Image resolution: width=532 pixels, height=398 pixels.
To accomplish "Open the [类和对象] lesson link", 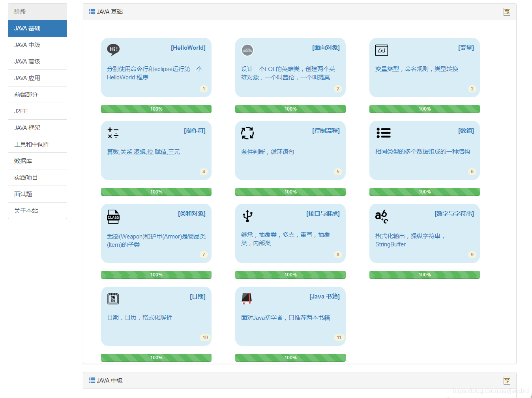I will pos(192,214).
